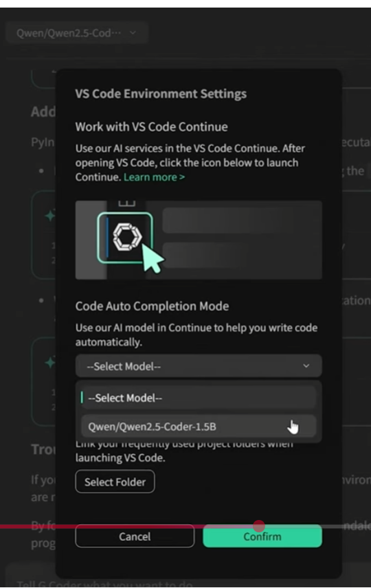The image size is (371, 588).
Task: Pick Qwen/Qwen2.5-Coder-1.5B from the list
Action: click(x=199, y=427)
